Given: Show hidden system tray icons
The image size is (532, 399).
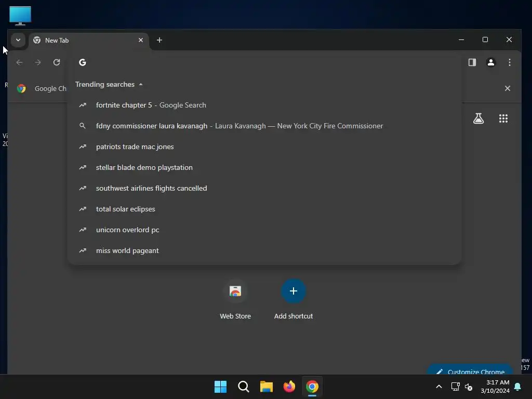Looking at the screenshot, I should pos(438,387).
